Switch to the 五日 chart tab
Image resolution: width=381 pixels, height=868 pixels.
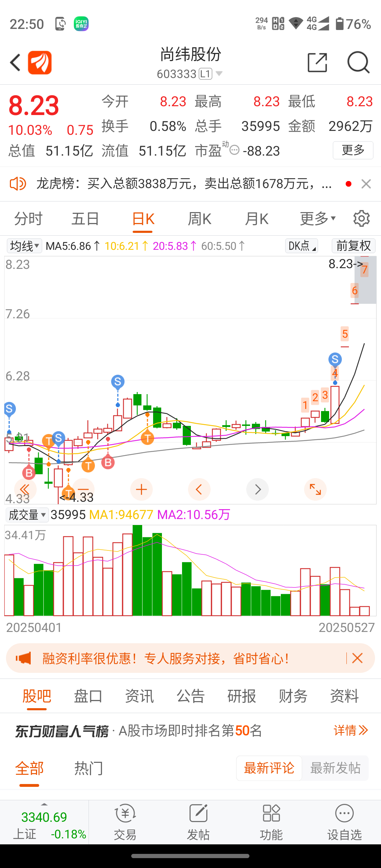pyautogui.click(x=85, y=219)
